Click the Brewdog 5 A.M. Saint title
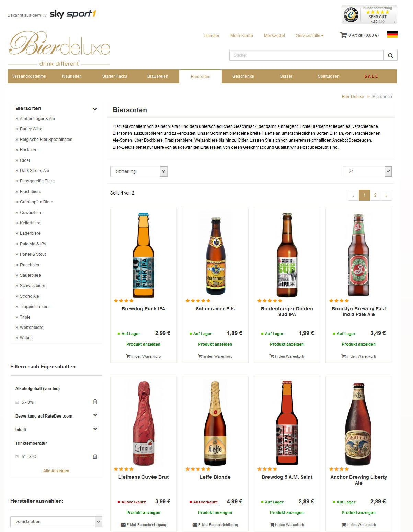This screenshot has width=413, height=532. (287, 477)
